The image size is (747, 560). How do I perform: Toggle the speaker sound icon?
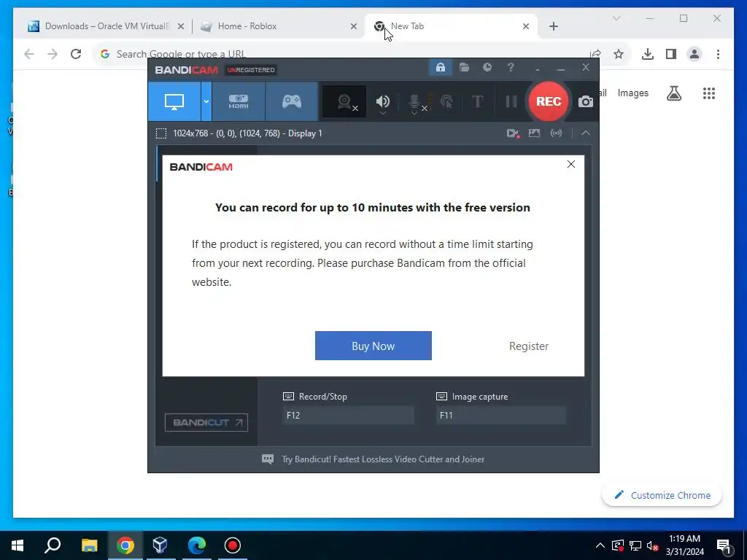(382, 101)
